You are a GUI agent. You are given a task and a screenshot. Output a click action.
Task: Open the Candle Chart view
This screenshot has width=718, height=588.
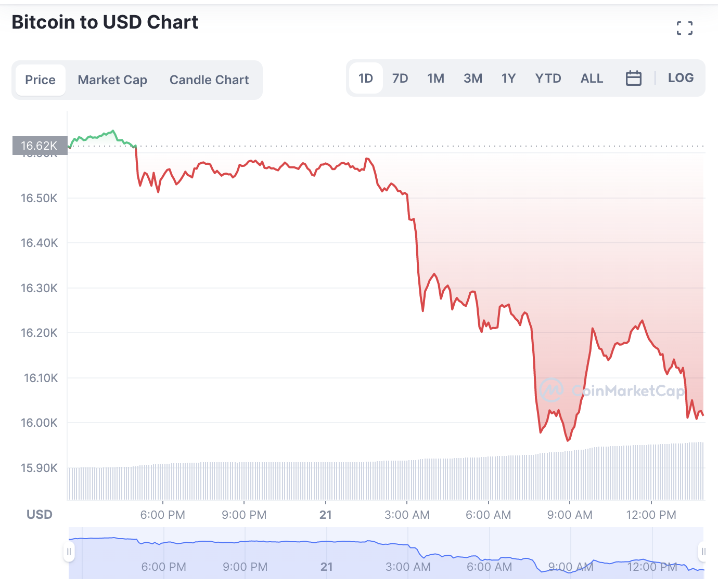209,80
